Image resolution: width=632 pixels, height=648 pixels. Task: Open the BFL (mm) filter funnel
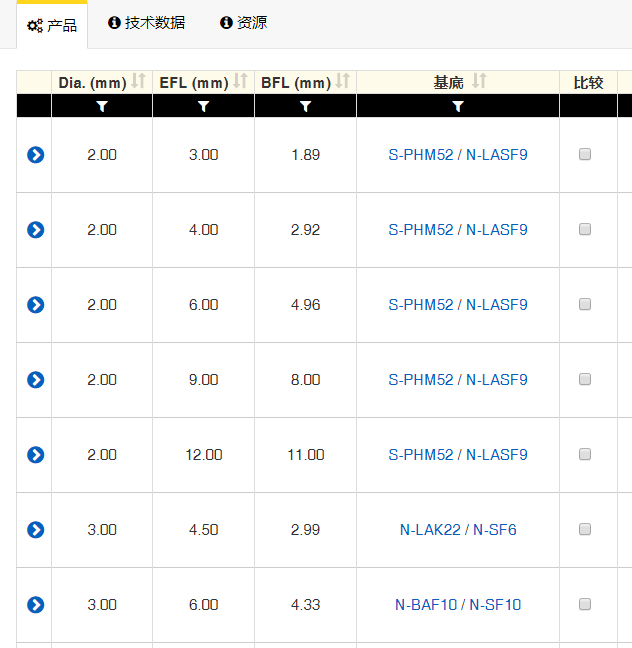305,106
